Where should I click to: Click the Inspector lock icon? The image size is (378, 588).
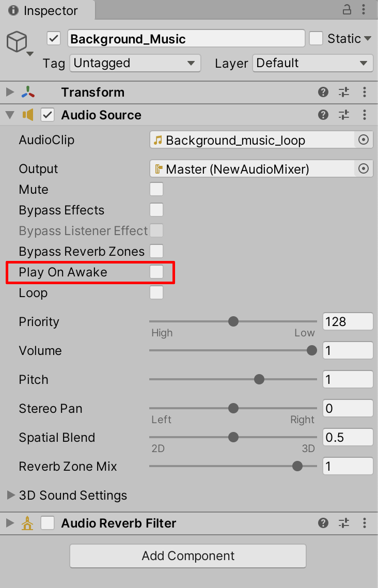click(347, 10)
